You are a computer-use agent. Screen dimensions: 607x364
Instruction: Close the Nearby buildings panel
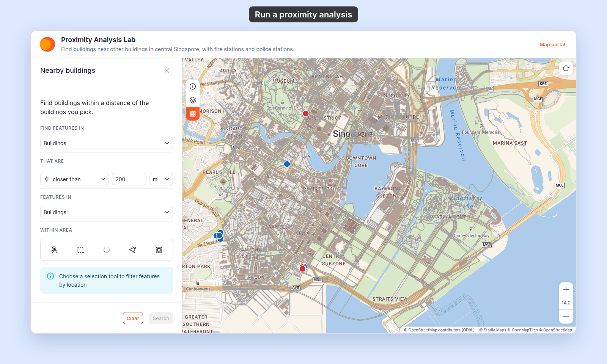[x=167, y=71]
